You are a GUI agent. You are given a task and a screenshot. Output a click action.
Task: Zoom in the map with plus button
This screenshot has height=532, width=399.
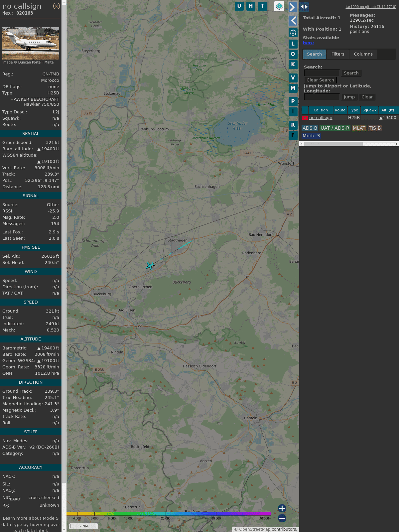pos(282,508)
